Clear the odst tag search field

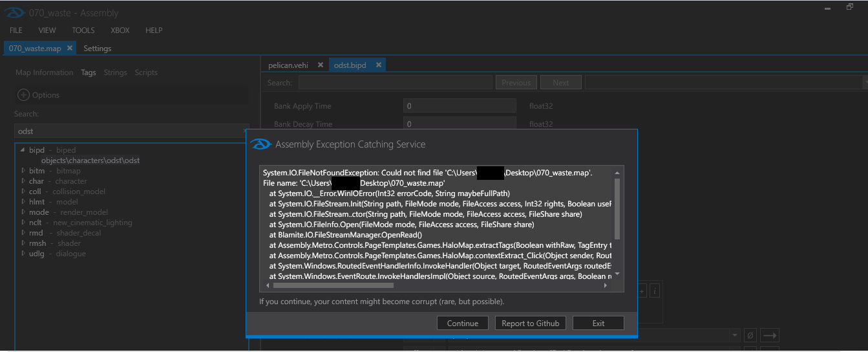(244, 131)
